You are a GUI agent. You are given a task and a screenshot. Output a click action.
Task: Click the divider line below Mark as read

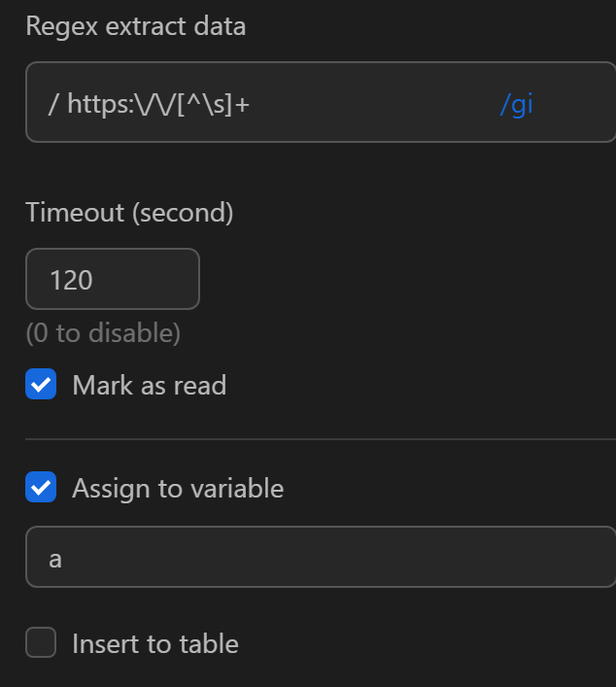pos(321,439)
